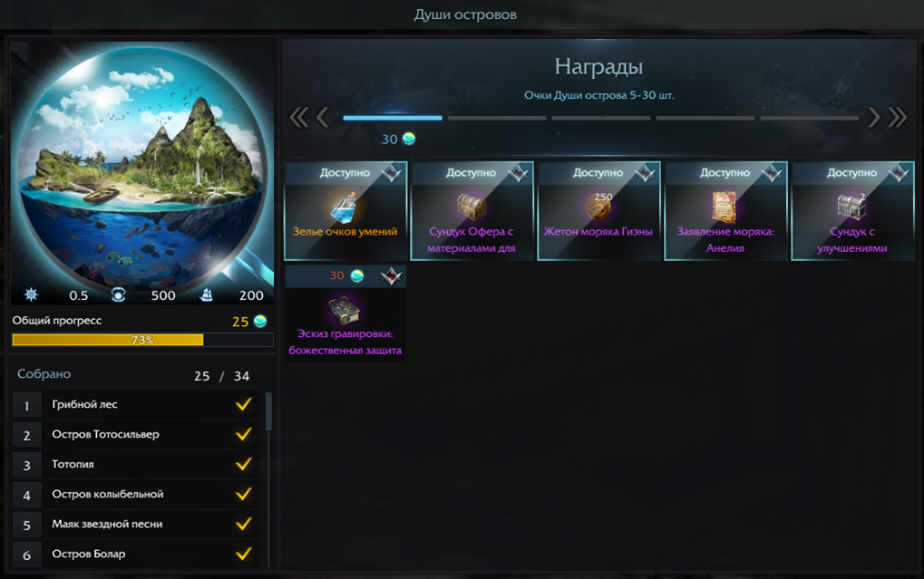
Task: Click the Общий прогресс progress bar
Action: (142, 340)
